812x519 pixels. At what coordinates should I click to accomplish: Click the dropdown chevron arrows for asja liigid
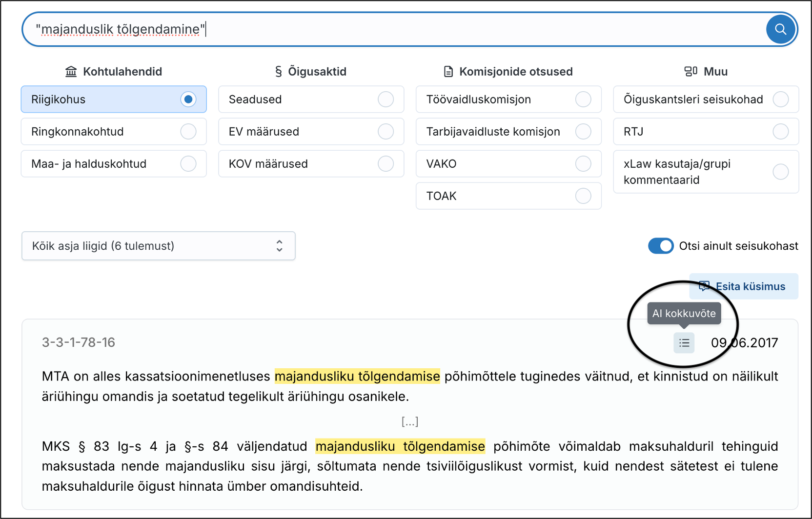(279, 246)
